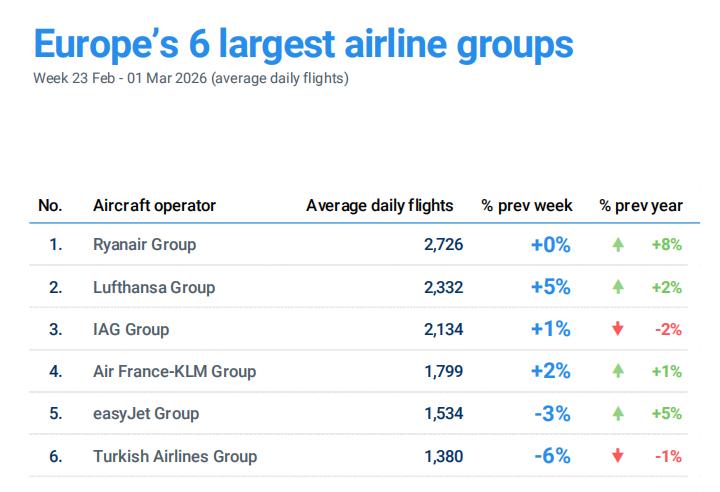Image resolution: width=720 pixels, height=492 pixels.
Task: Click the 'Europe's 6 largest airline groups' title
Action: (x=303, y=45)
